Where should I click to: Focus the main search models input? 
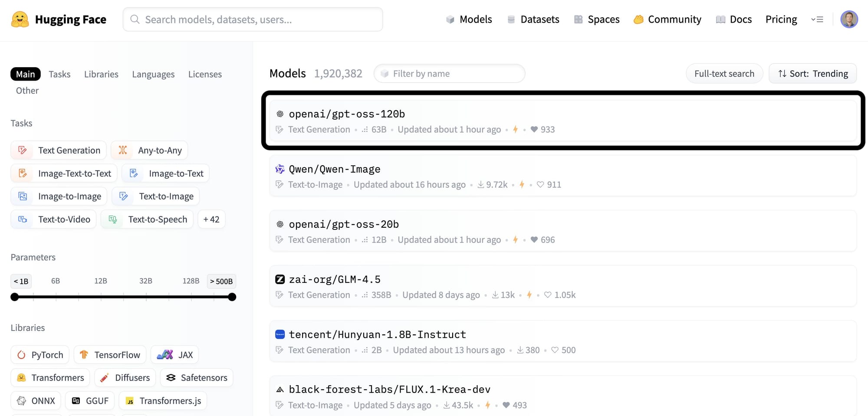253,19
